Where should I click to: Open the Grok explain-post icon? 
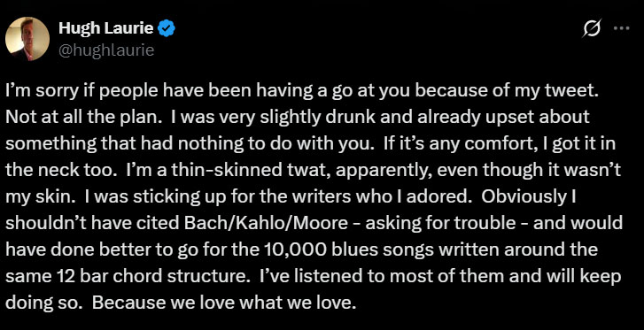[593, 28]
